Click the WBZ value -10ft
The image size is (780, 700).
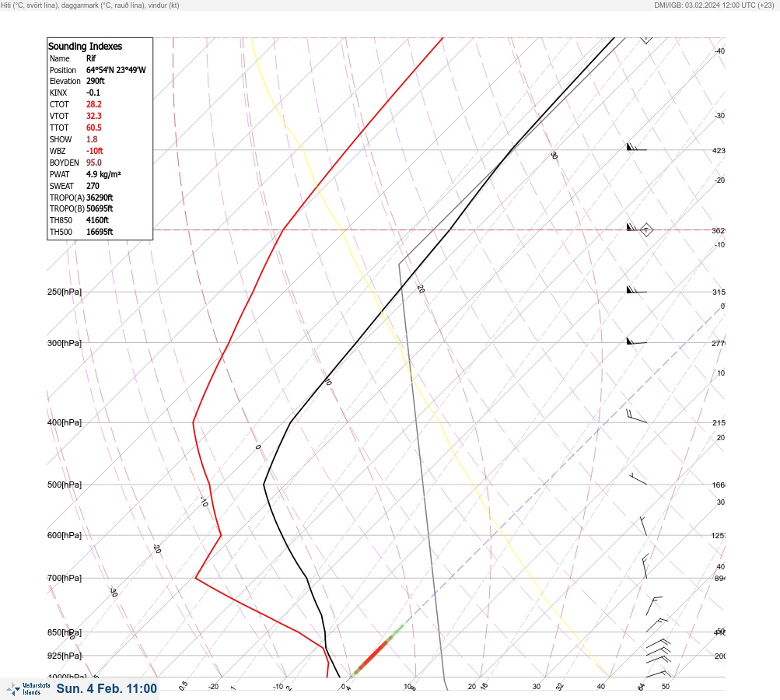[95, 151]
